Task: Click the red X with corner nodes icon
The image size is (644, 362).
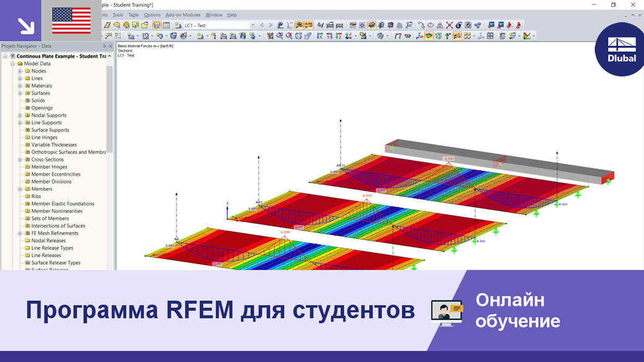Action: [450, 25]
